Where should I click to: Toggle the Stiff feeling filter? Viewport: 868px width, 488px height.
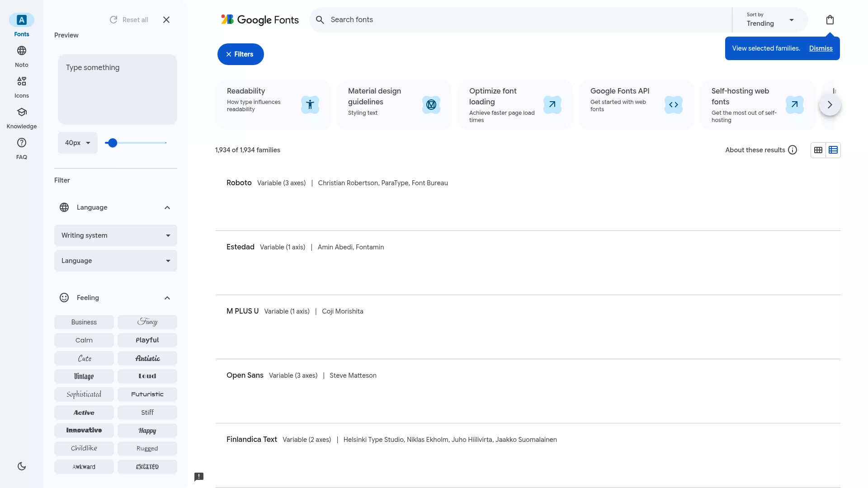click(147, 413)
